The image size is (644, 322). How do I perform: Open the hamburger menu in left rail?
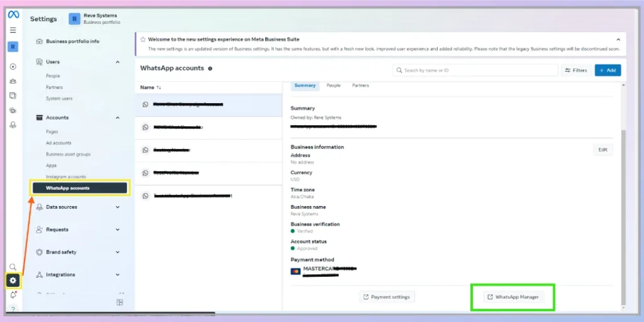tap(13, 30)
